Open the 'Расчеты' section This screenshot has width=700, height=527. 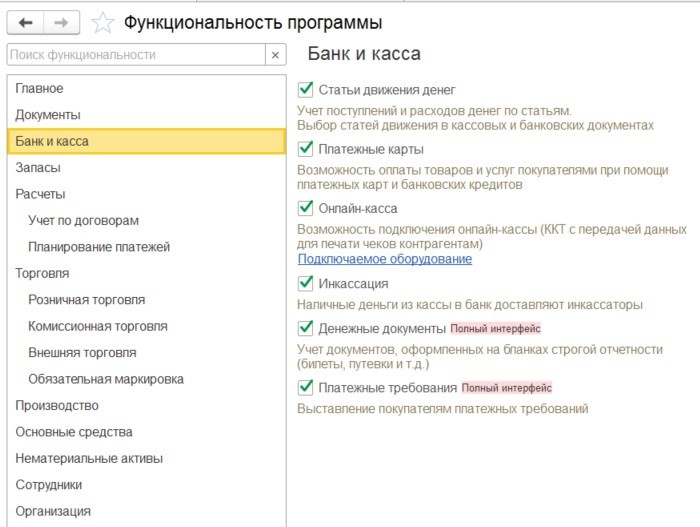pos(146,194)
